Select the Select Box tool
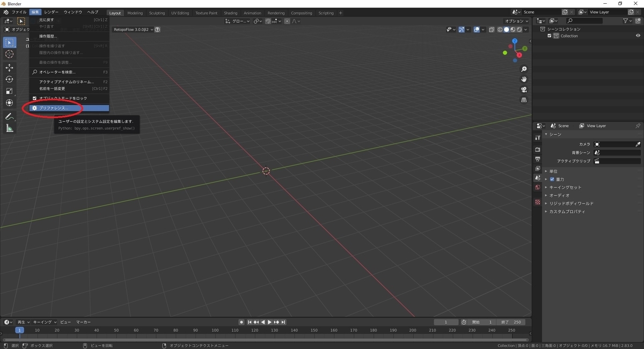This screenshot has width=644, height=349. pos(10,42)
